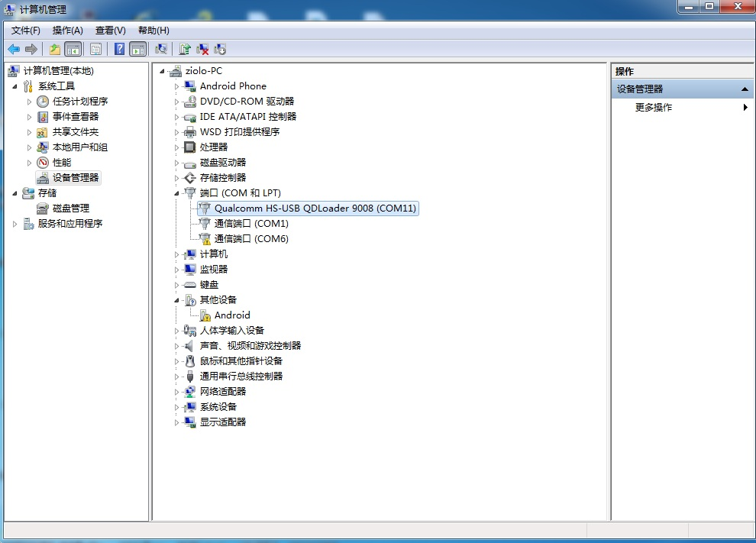The height and width of the screenshot is (543, 756).
Task: Select 通信端口 (COM6) warning entry
Action: click(x=251, y=239)
